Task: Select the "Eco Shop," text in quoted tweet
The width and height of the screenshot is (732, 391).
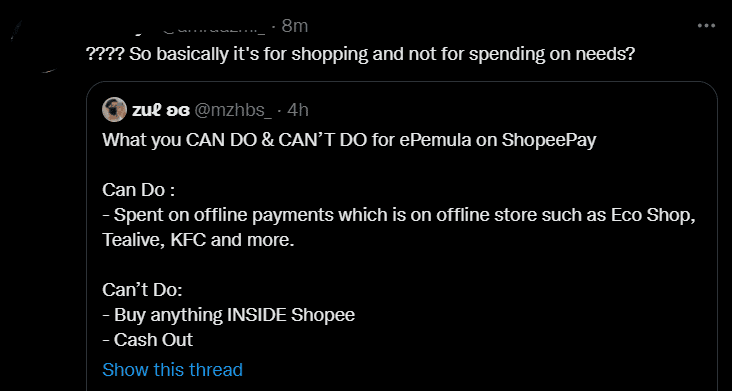Action: (653, 215)
